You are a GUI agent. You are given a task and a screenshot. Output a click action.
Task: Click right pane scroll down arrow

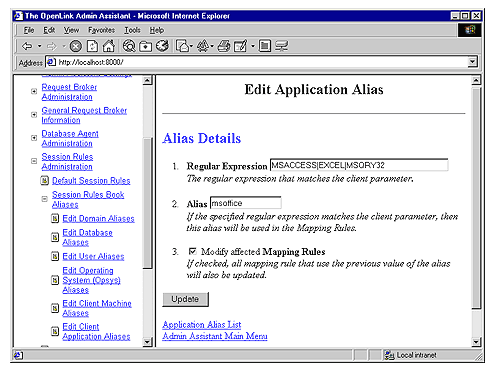476,342
